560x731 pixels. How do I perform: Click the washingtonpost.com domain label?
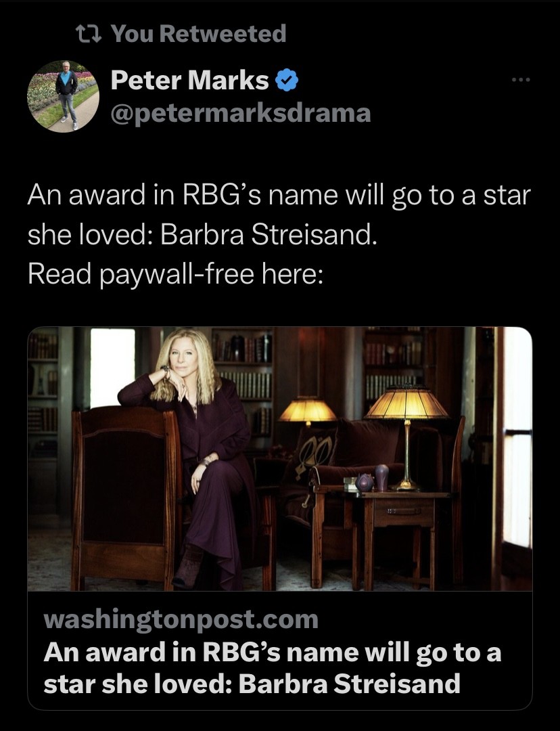181,619
